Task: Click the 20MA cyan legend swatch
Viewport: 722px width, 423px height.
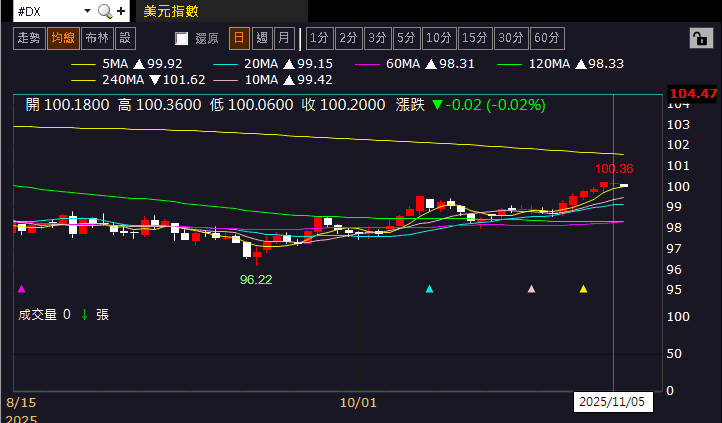Action: 225,64
